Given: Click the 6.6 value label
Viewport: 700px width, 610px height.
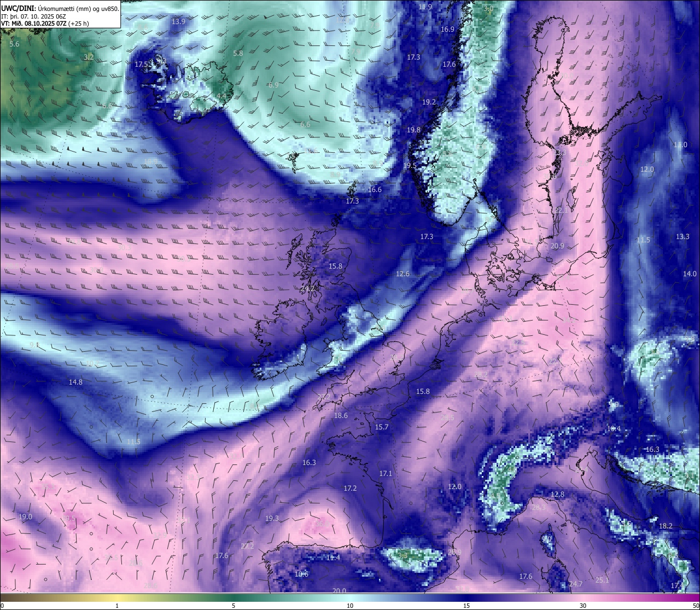Looking at the screenshot, I should click(305, 125).
